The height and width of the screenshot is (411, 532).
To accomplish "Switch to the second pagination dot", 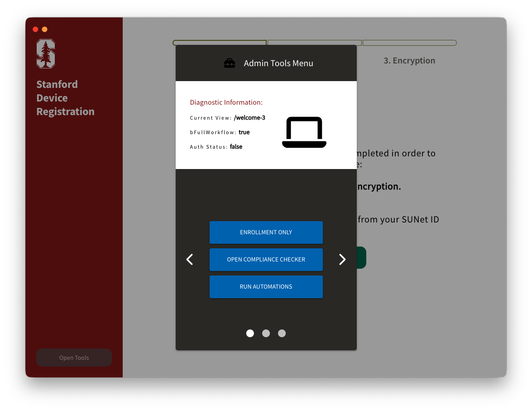I will point(266,334).
